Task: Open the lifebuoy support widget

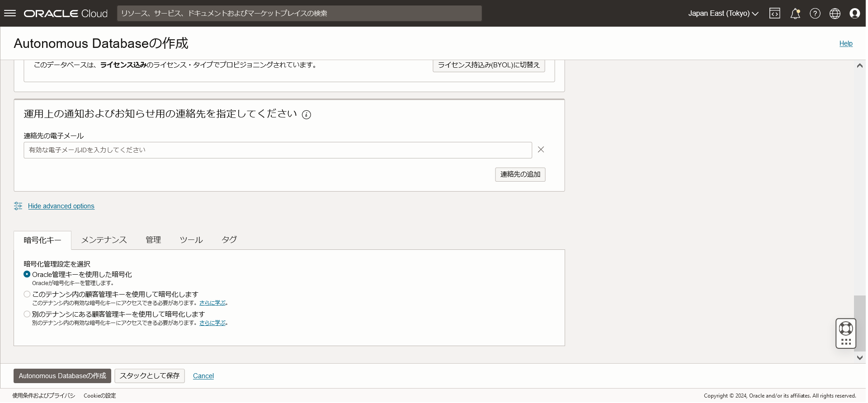Action: (x=846, y=328)
